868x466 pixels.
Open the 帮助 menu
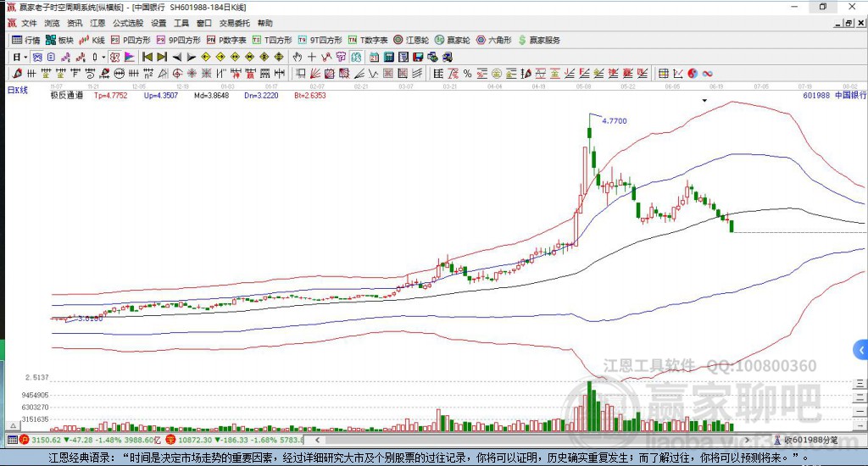tap(264, 23)
